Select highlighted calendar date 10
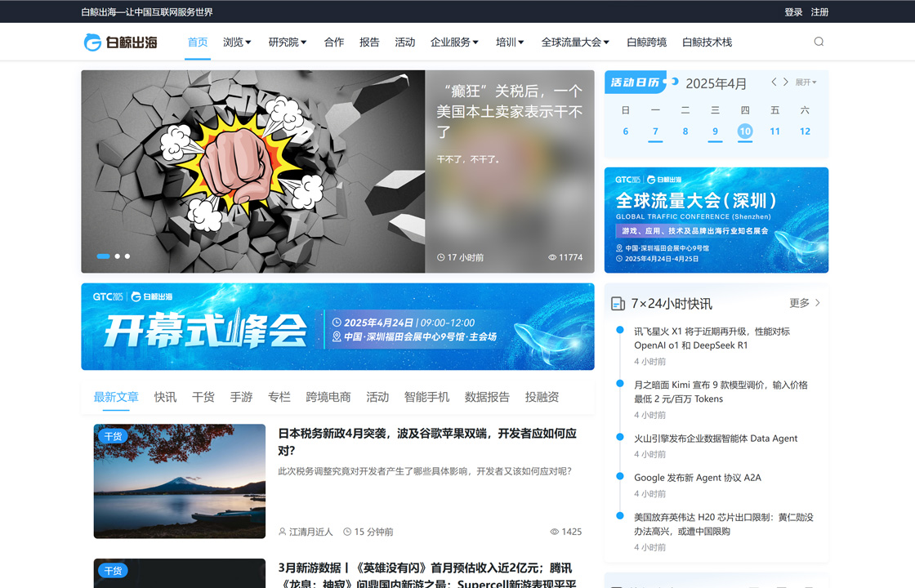Screen dimensions: 915x588 point(744,131)
